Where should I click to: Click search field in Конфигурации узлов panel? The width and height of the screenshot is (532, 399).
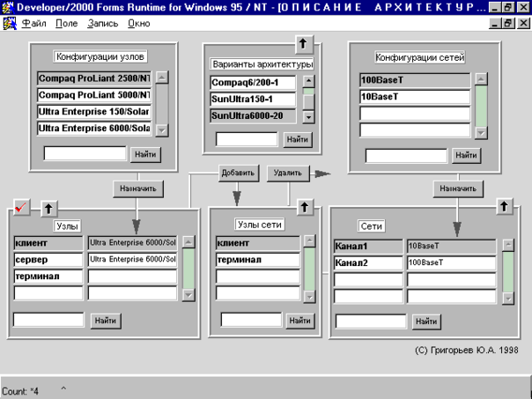coord(85,153)
